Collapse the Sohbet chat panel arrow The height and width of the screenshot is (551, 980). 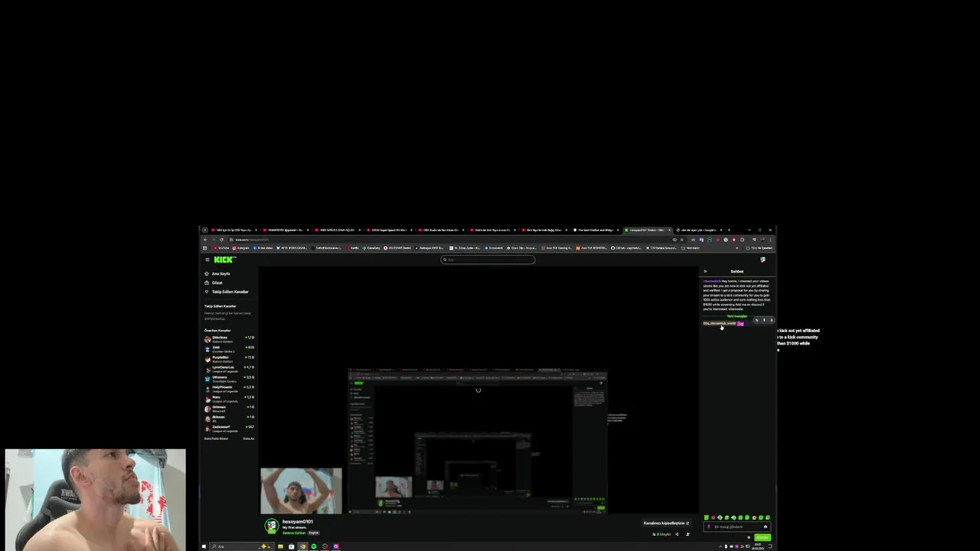(705, 272)
